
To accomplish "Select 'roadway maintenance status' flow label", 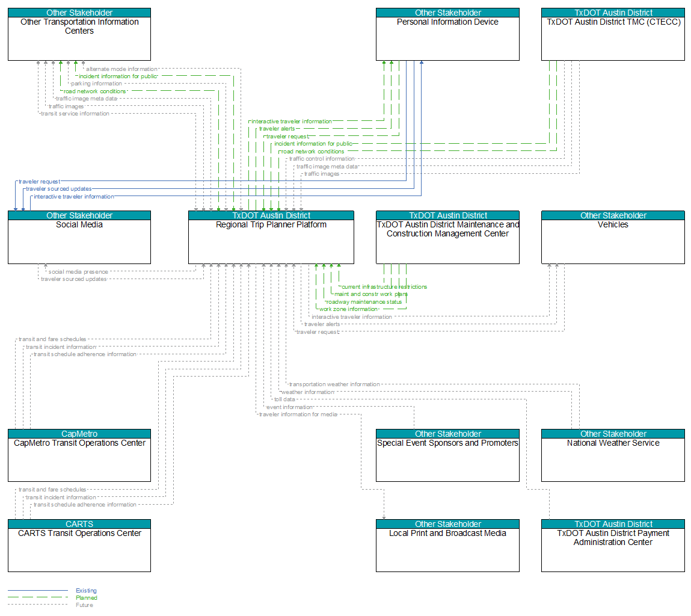I will (x=364, y=302).
